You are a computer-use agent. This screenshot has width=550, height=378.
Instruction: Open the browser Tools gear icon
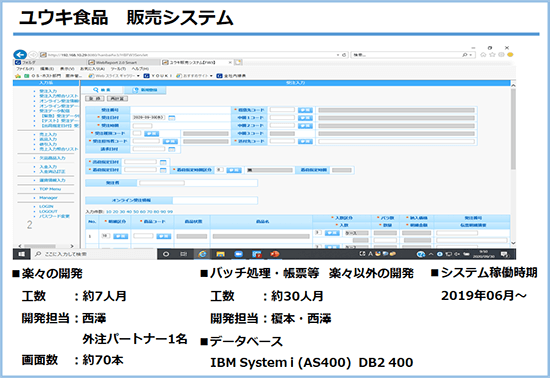[x=501, y=55]
